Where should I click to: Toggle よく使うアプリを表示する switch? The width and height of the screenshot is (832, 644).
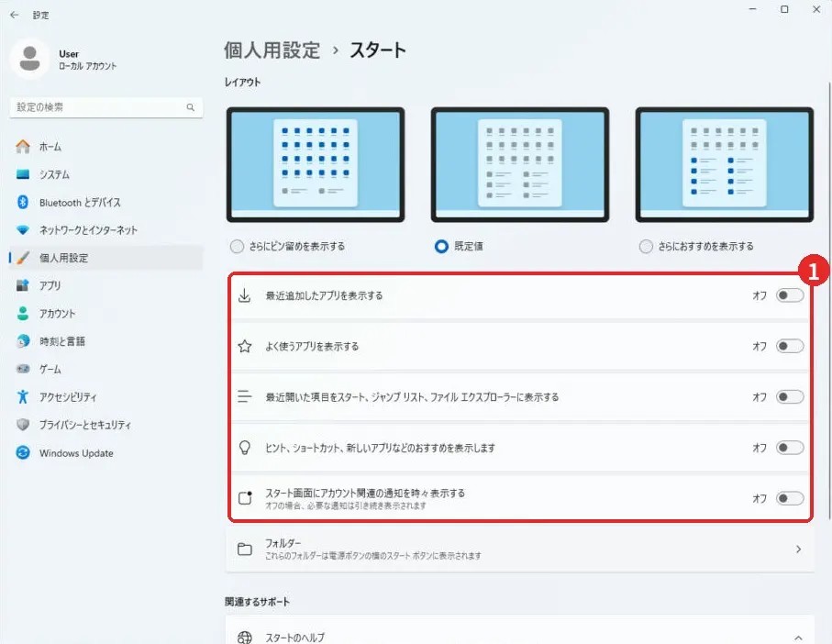point(790,347)
